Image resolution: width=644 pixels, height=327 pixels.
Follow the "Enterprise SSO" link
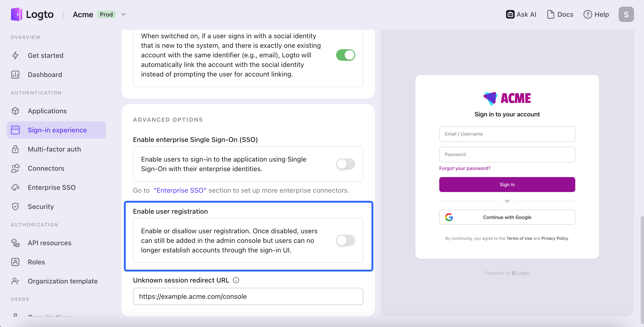tap(180, 190)
